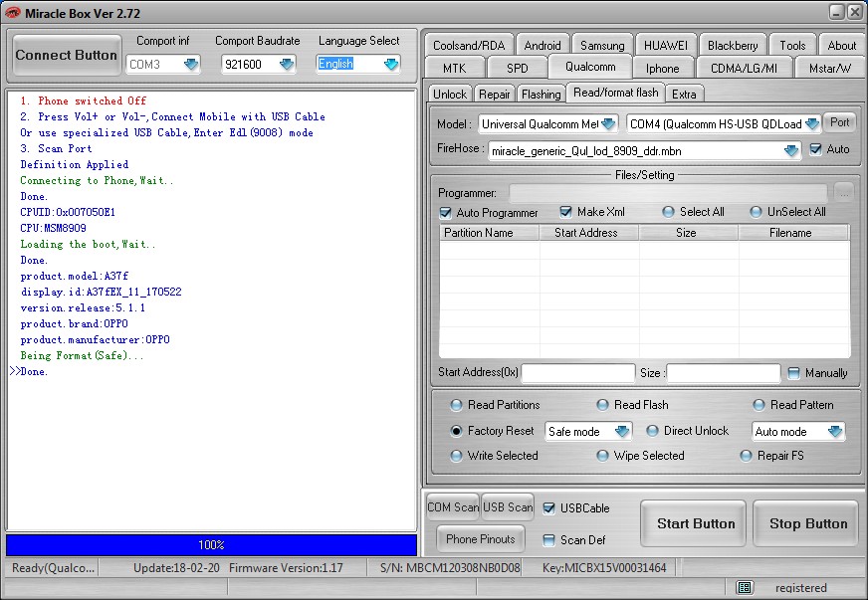The image size is (868, 600).
Task: Click the Filename column header
Action: [x=793, y=233]
